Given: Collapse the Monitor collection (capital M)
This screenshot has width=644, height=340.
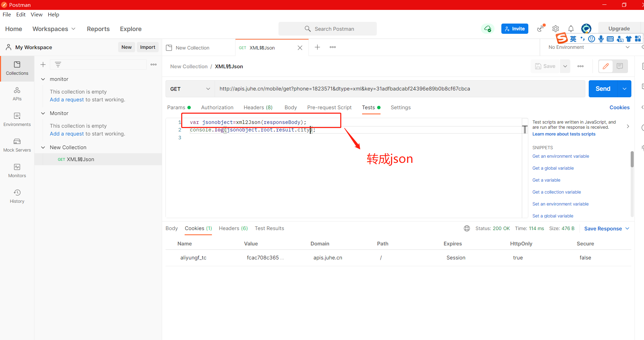Looking at the screenshot, I should [x=43, y=113].
